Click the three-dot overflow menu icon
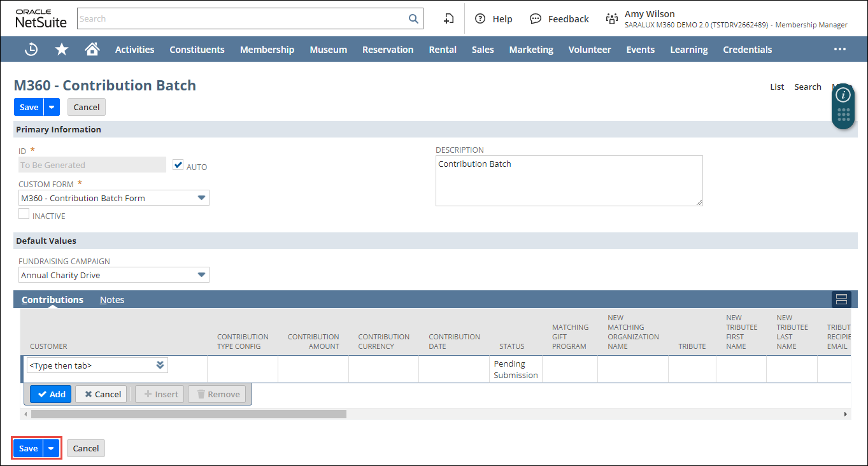Screen dimensions: 868x466 (x=840, y=50)
